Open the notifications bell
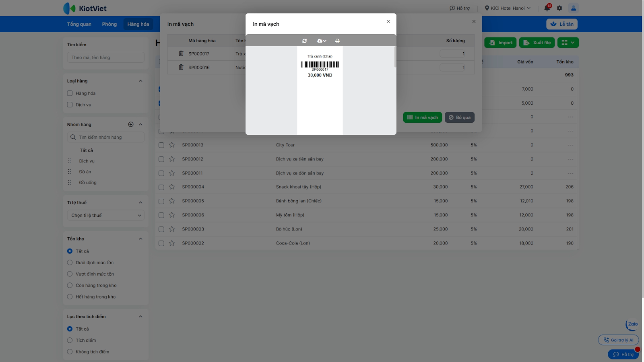This screenshot has height=362, width=644. 547,8
